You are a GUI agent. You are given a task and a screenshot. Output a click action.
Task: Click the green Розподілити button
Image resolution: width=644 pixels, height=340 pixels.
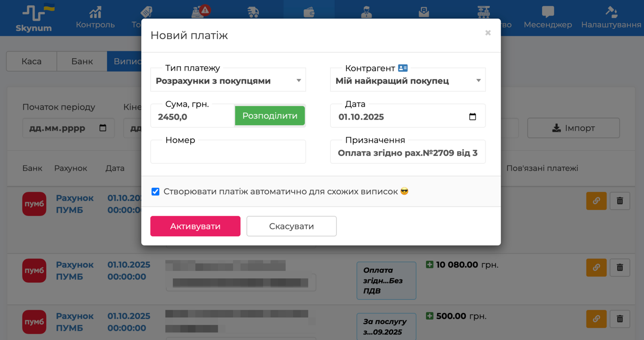(x=270, y=116)
